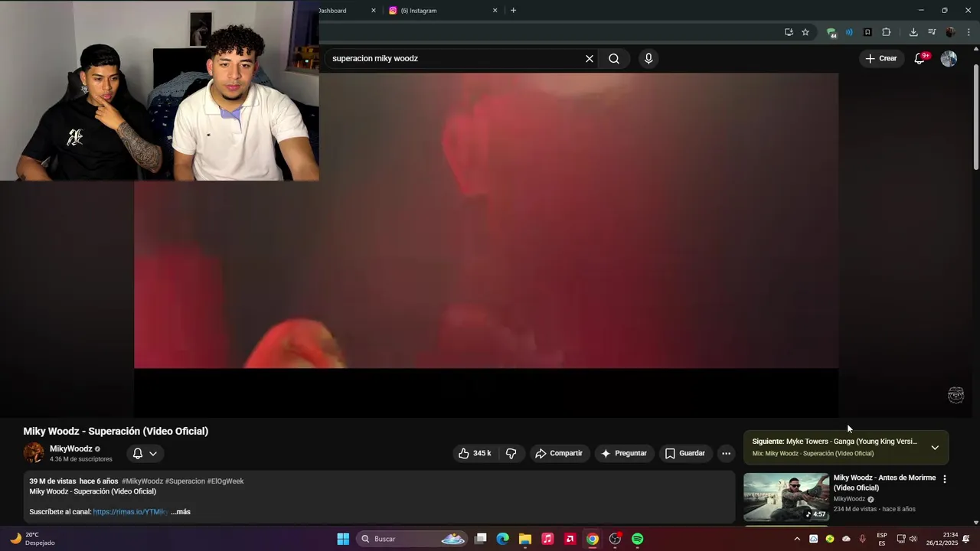Screen dimensions: 980x551
Task: Open the Chrome three-dot menu
Action: tap(969, 32)
